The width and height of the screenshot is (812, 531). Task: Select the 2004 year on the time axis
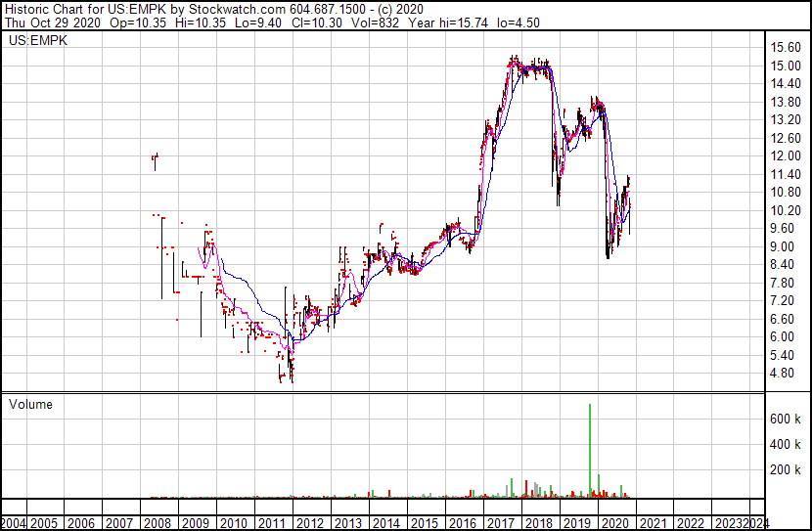coord(15,522)
